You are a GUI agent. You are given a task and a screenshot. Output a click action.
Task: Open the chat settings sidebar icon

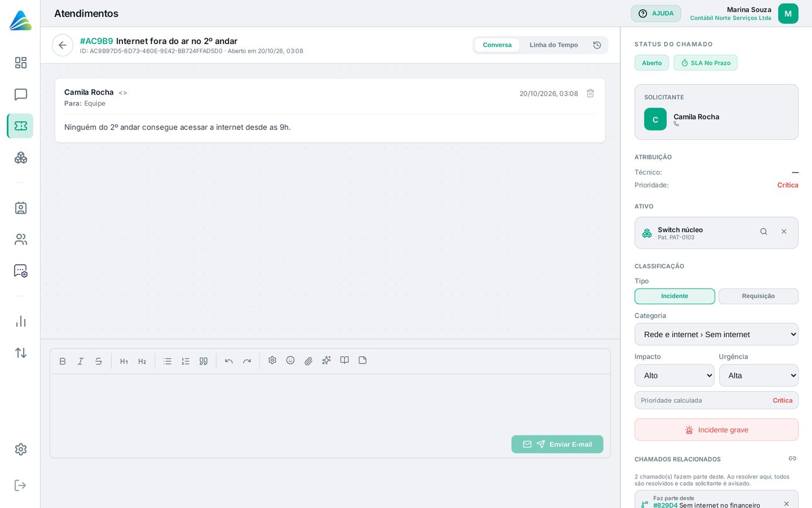point(21,271)
